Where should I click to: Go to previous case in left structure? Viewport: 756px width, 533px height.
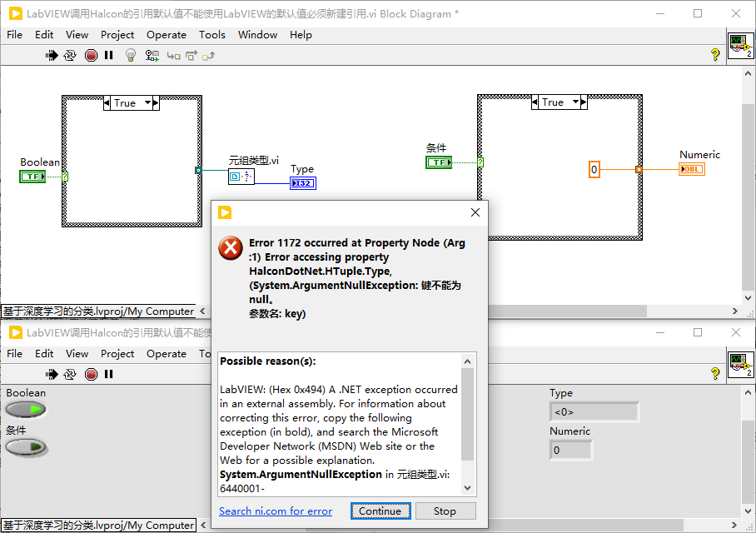(x=107, y=102)
